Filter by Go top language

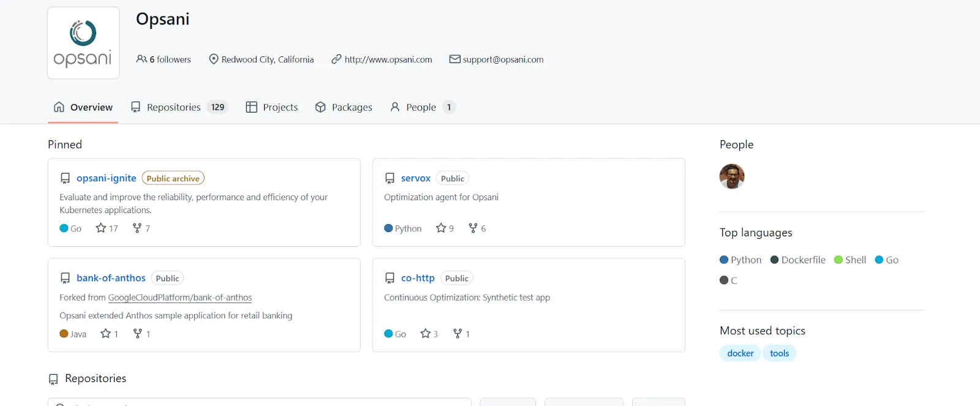click(887, 260)
